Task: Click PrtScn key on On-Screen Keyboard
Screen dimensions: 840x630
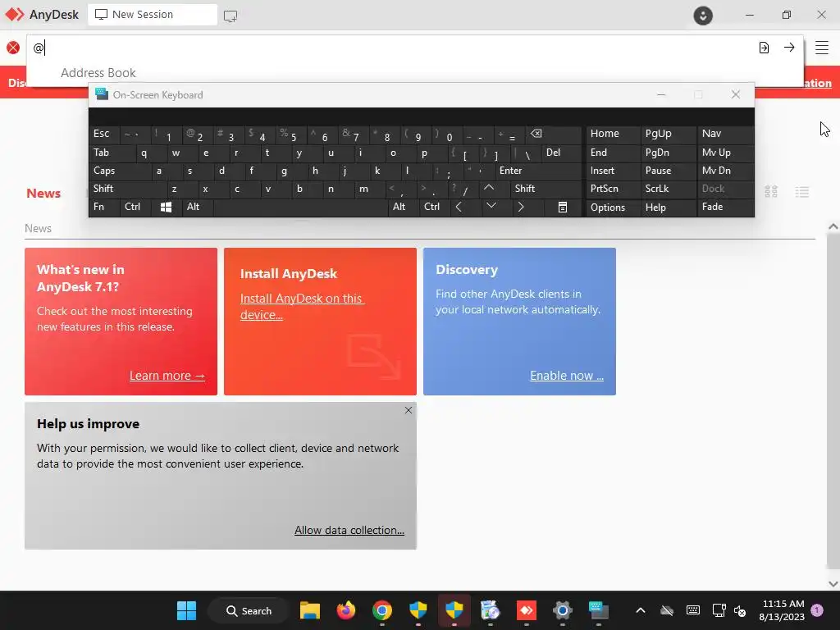Action: coord(613,189)
